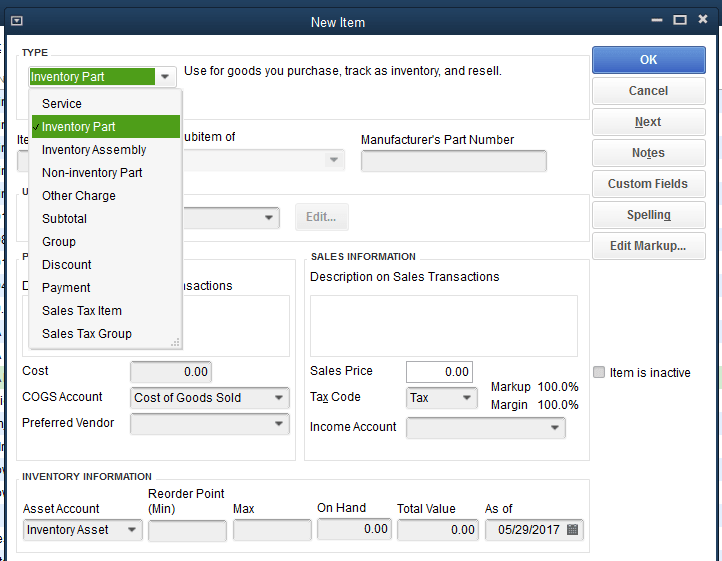Pick Sales Tax Group item type

pyautogui.click(x=87, y=334)
